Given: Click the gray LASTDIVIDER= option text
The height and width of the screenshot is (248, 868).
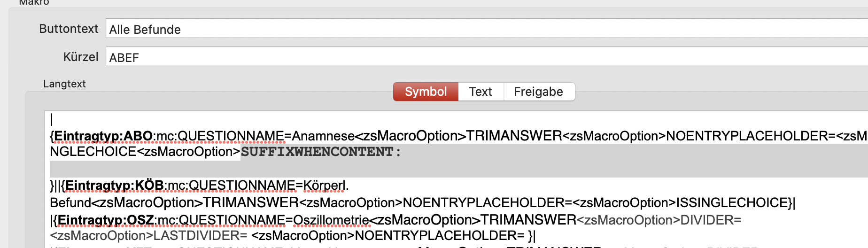Looking at the screenshot, I should (x=201, y=236).
